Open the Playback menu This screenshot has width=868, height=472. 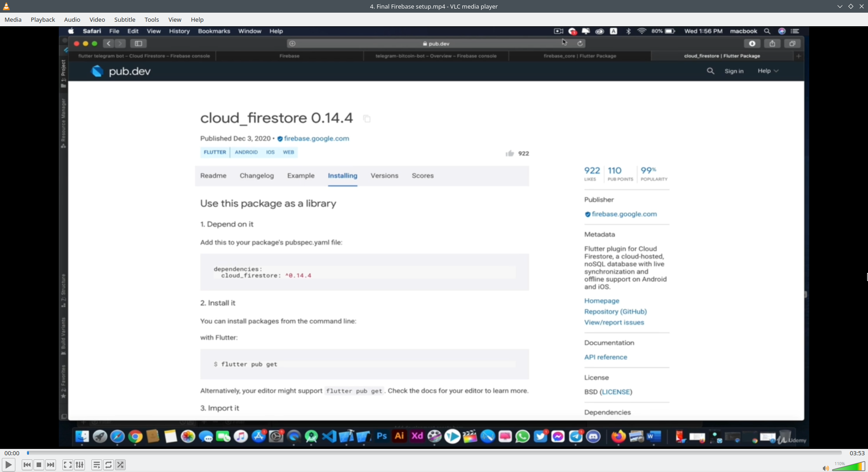point(43,19)
